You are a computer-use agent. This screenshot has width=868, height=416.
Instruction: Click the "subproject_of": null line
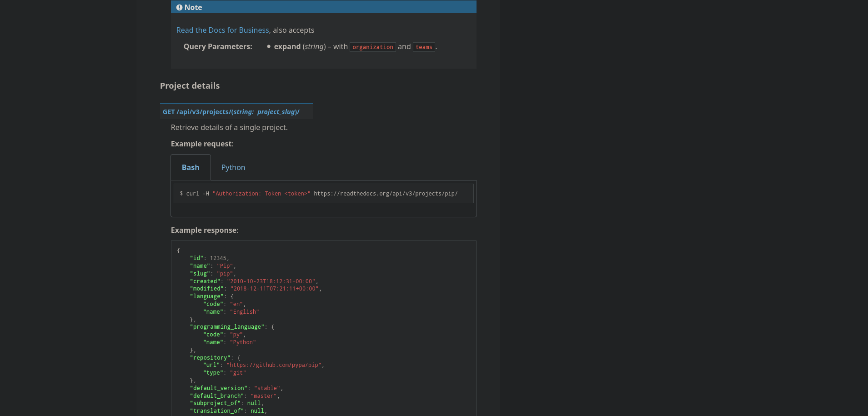pos(227,403)
